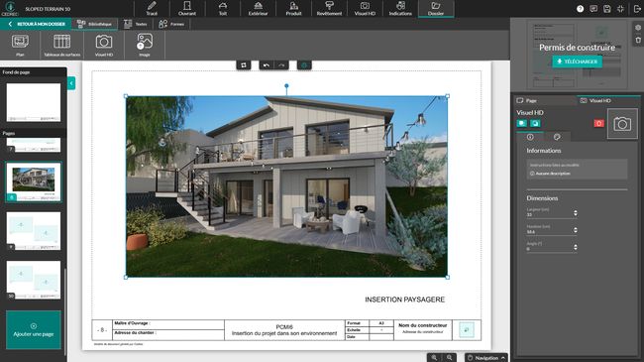The height and width of the screenshot is (362, 644).
Task: Adjust the Largeur stepper arrows
Action: tap(576, 213)
